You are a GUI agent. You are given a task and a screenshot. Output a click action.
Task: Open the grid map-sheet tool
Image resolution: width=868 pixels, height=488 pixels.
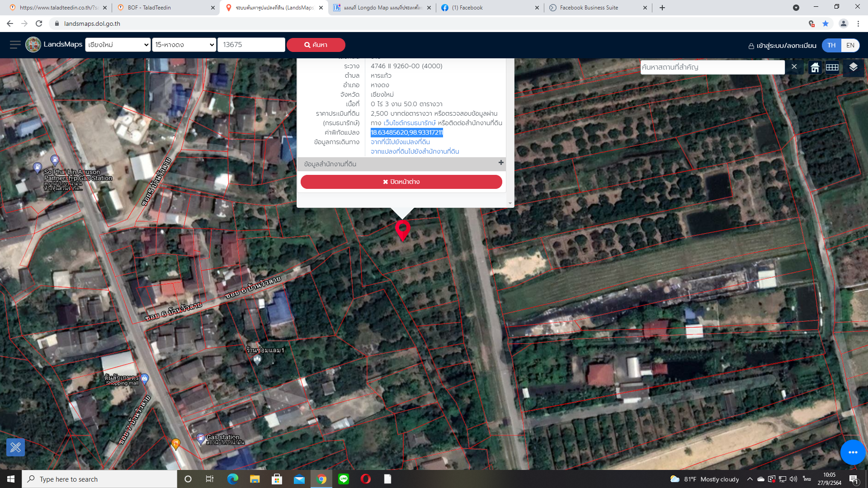(x=832, y=67)
